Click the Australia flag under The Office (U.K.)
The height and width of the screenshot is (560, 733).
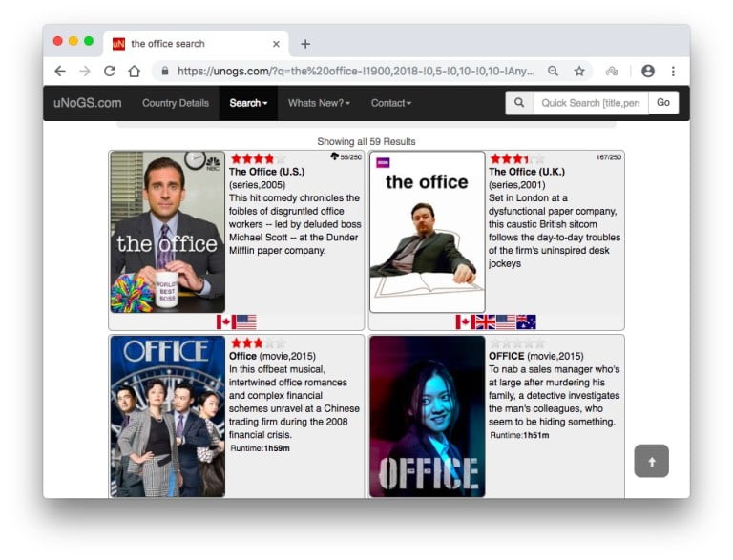pyautogui.click(x=526, y=322)
